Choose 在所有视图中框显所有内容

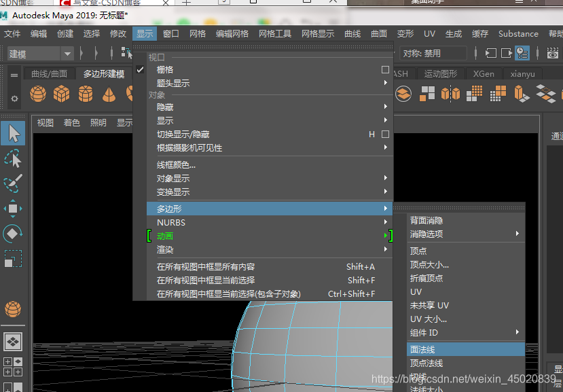tap(270, 266)
